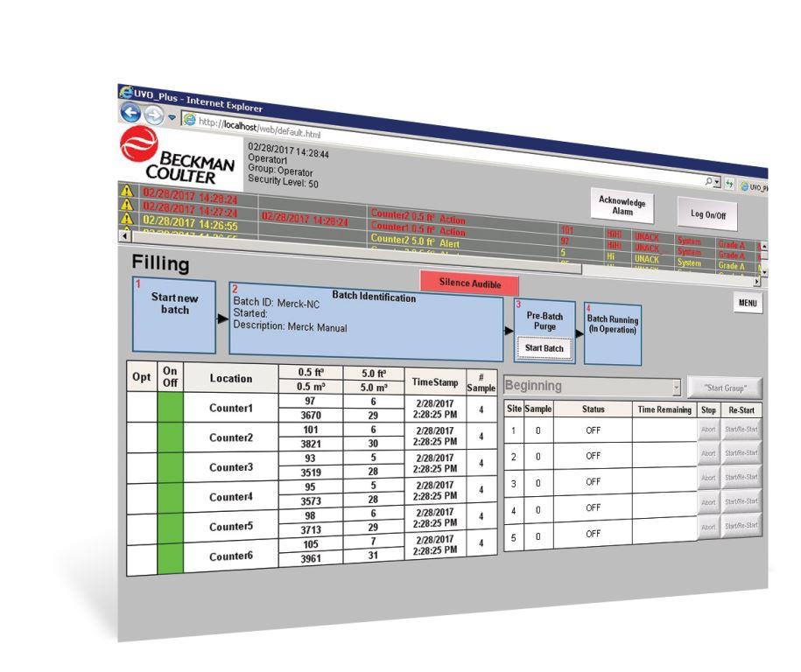Image resolution: width=801 pixels, height=672 pixels.
Task: Click the Start Batch button
Action: (x=544, y=348)
